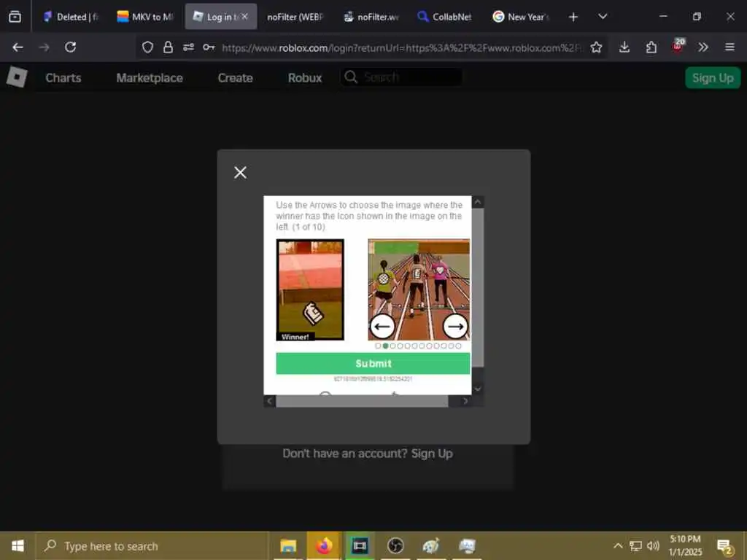Click the Firefox taskbar icon

(x=324, y=545)
